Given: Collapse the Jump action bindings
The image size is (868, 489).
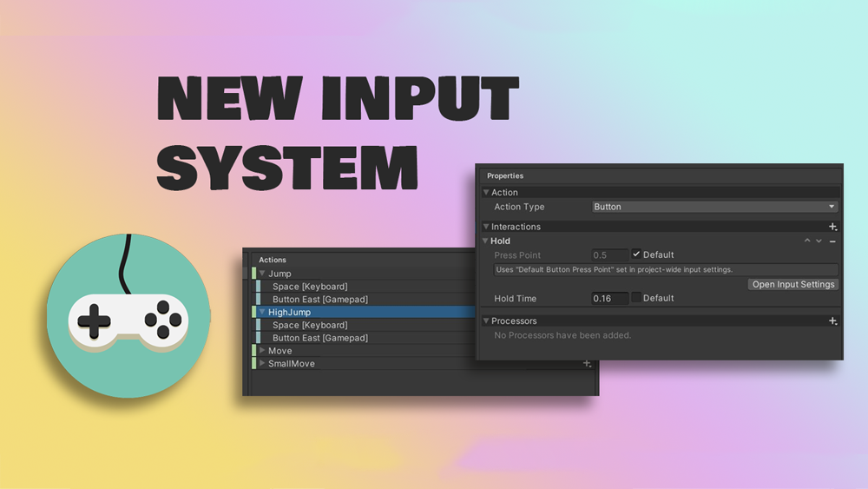Looking at the screenshot, I should tap(262, 274).
